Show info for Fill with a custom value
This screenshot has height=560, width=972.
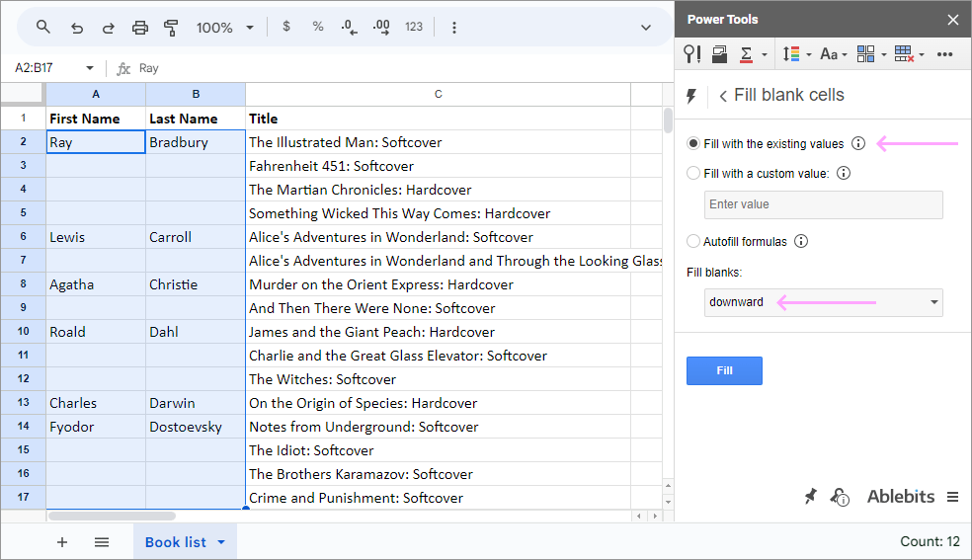click(843, 174)
